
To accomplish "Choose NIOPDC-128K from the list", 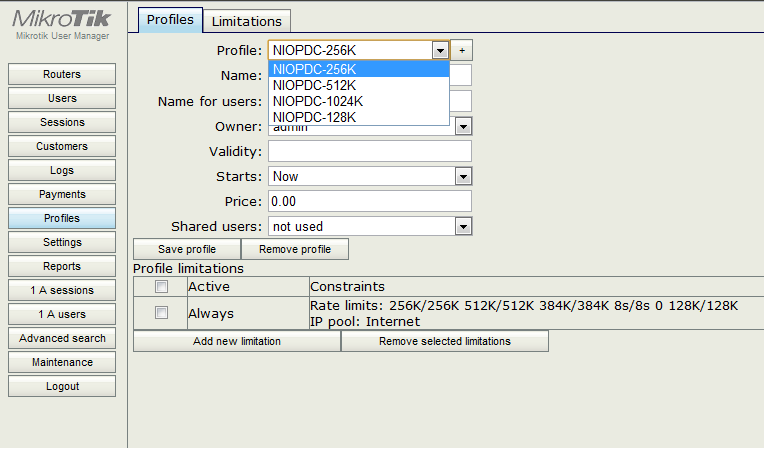I will [x=359, y=117].
